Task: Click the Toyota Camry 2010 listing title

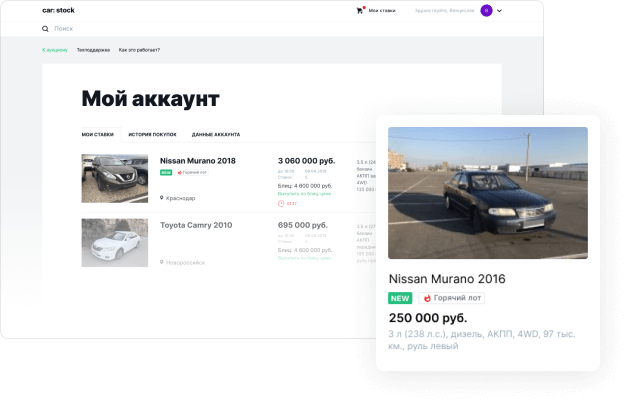Action: click(x=196, y=225)
